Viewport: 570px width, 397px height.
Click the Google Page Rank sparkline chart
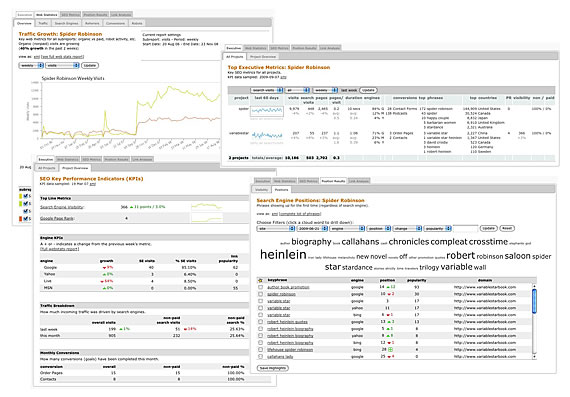pyautogui.click(x=206, y=218)
